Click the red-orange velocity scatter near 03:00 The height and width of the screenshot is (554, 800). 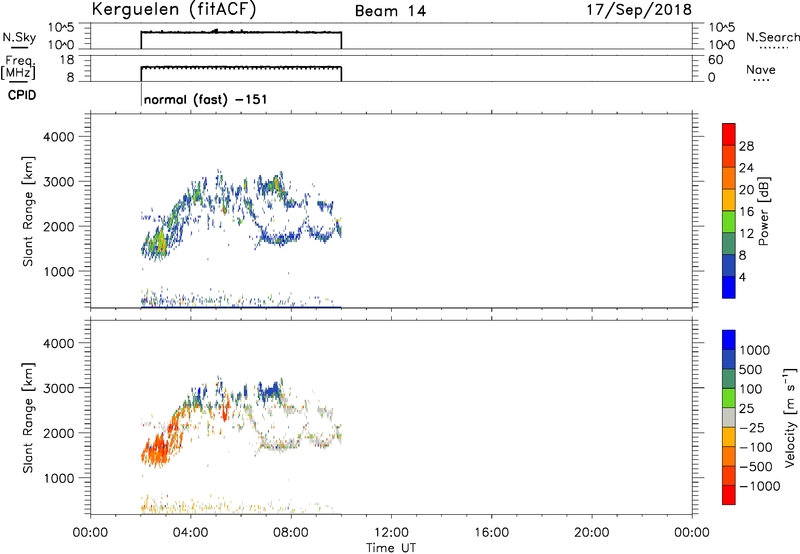(x=157, y=449)
